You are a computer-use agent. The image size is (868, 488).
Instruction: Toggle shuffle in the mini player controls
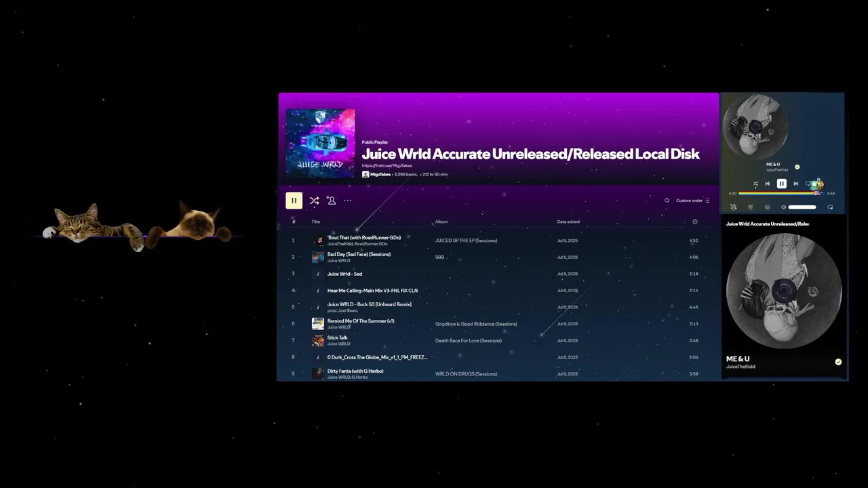tap(755, 184)
